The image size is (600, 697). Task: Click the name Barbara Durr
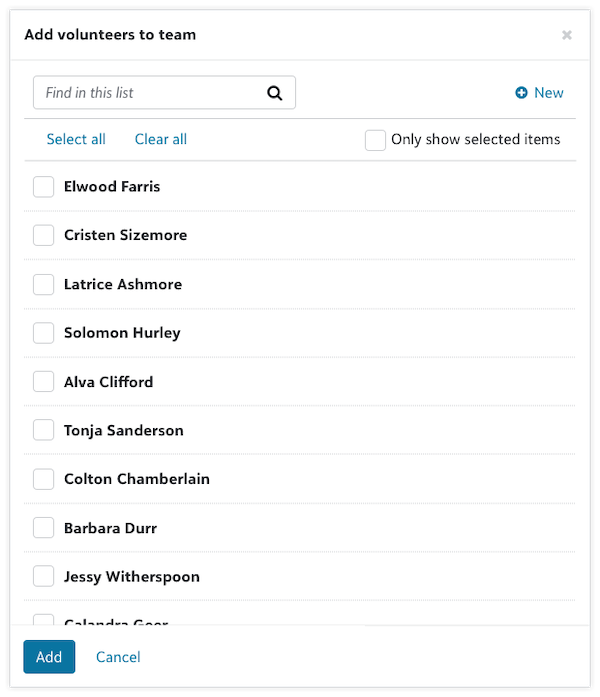point(110,528)
